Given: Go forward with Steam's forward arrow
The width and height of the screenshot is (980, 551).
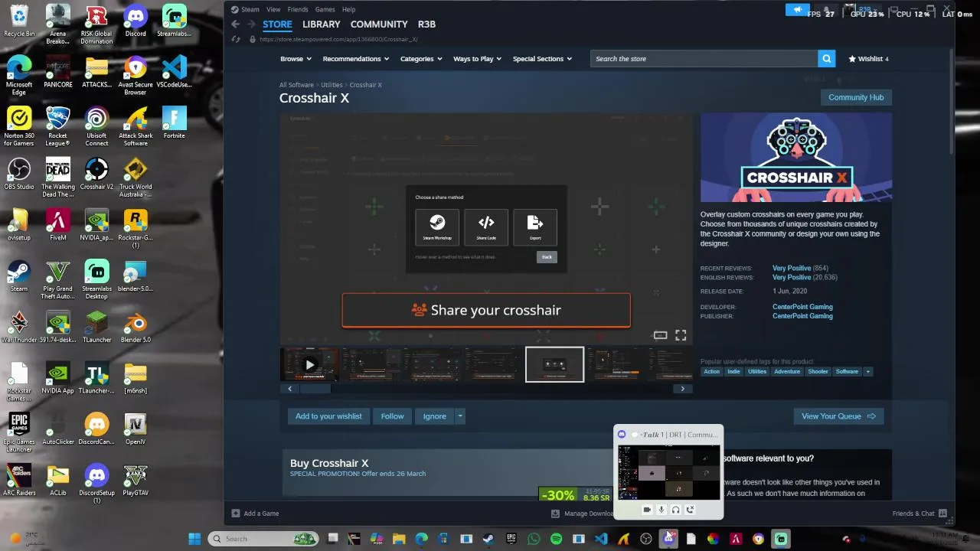Looking at the screenshot, I should [251, 24].
